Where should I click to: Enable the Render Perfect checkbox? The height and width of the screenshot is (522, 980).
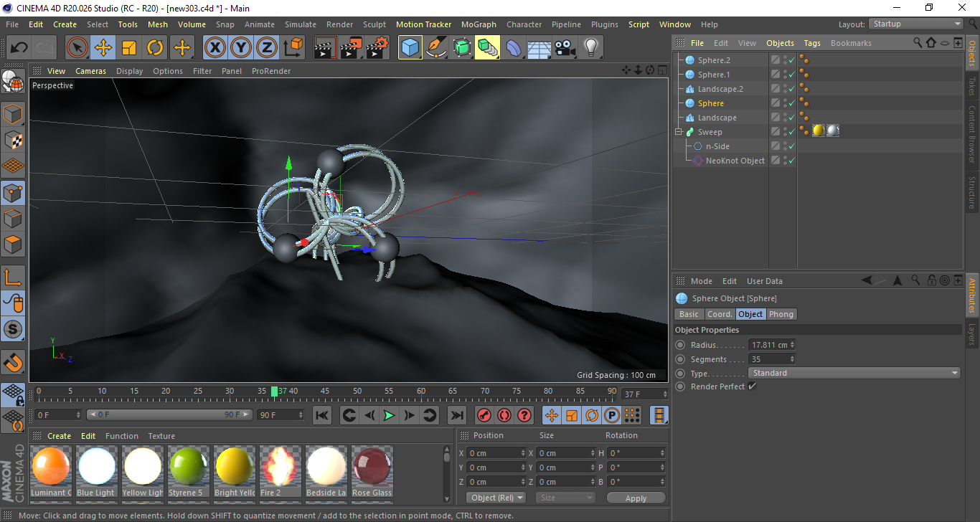coord(752,386)
